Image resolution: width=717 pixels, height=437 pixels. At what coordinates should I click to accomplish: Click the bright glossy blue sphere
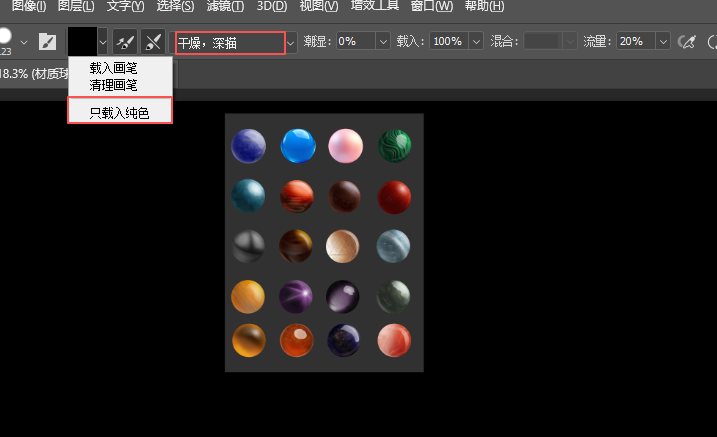[x=298, y=146]
